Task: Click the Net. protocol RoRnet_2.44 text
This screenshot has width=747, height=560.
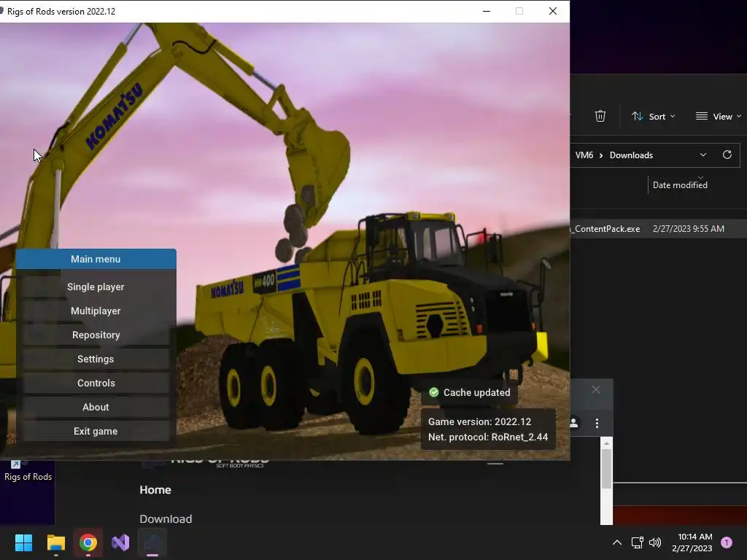Action: click(x=488, y=437)
